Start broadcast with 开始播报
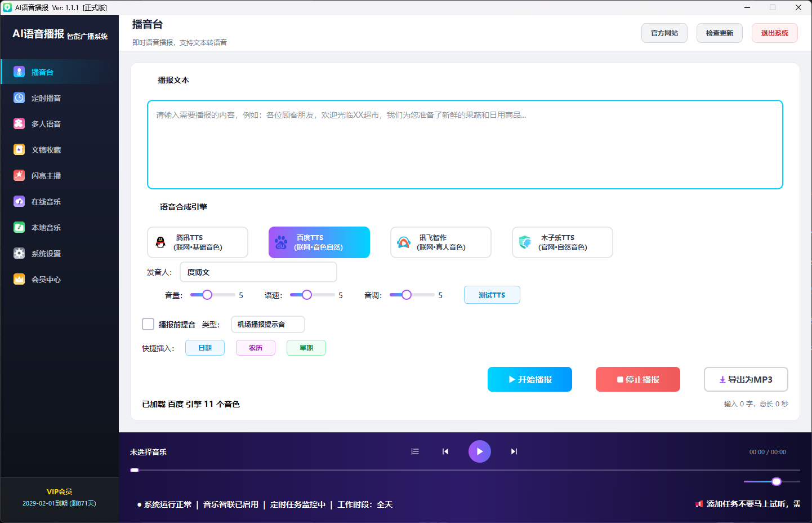This screenshot has height=523, width=812. click(x=530, y=379)
